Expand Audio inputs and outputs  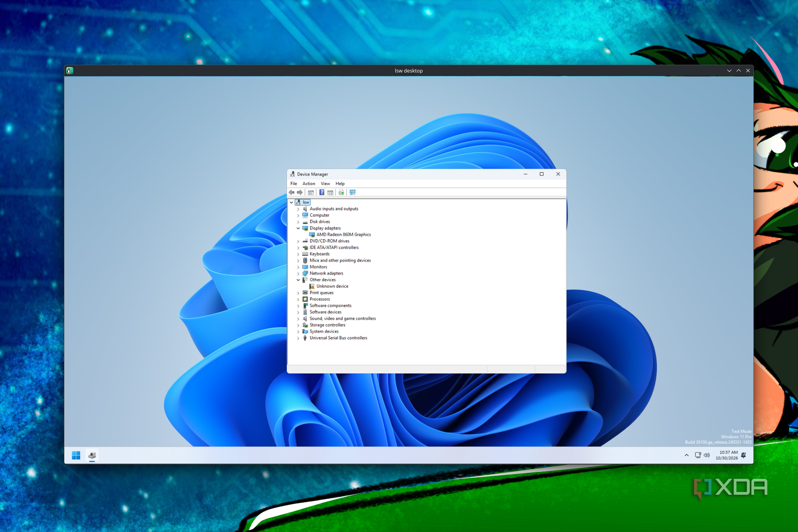pos(298,209)
